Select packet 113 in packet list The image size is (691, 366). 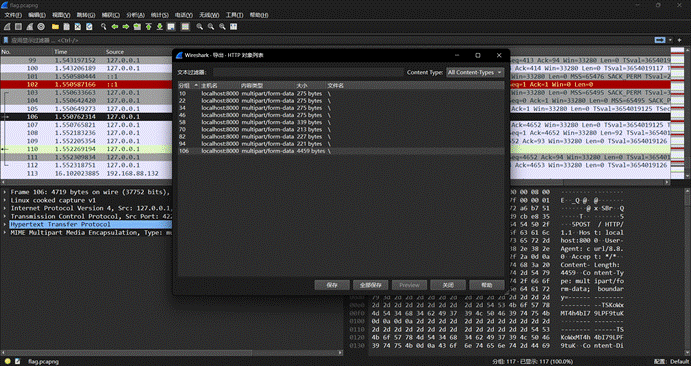(x=86, y=174)
